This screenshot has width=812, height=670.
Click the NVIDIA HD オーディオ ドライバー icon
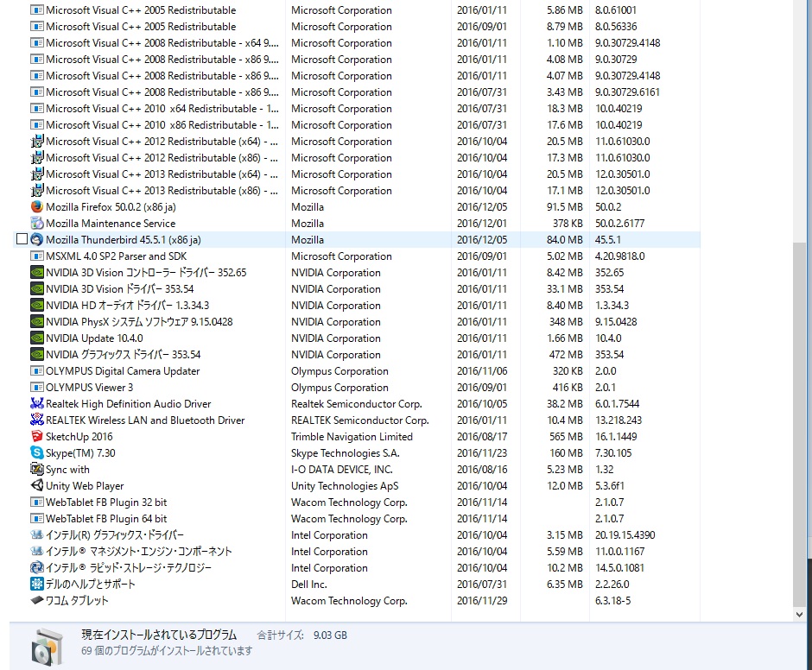pyautogui.click(x=37, y=306)
